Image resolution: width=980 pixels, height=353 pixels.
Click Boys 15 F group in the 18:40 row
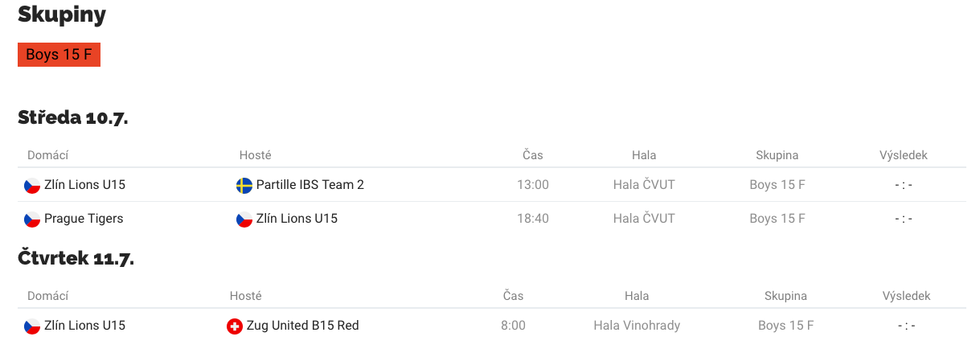777,219
